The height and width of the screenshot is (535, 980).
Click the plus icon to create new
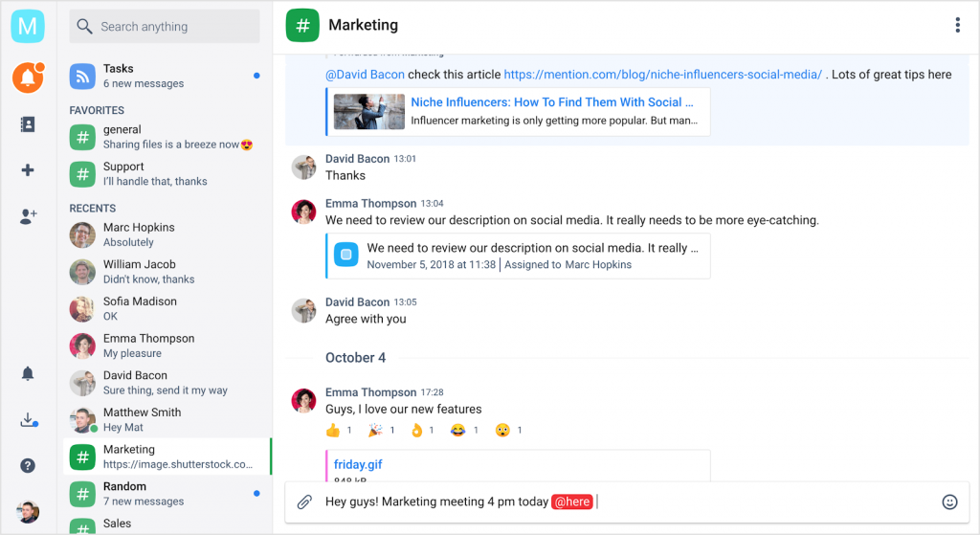28,170
